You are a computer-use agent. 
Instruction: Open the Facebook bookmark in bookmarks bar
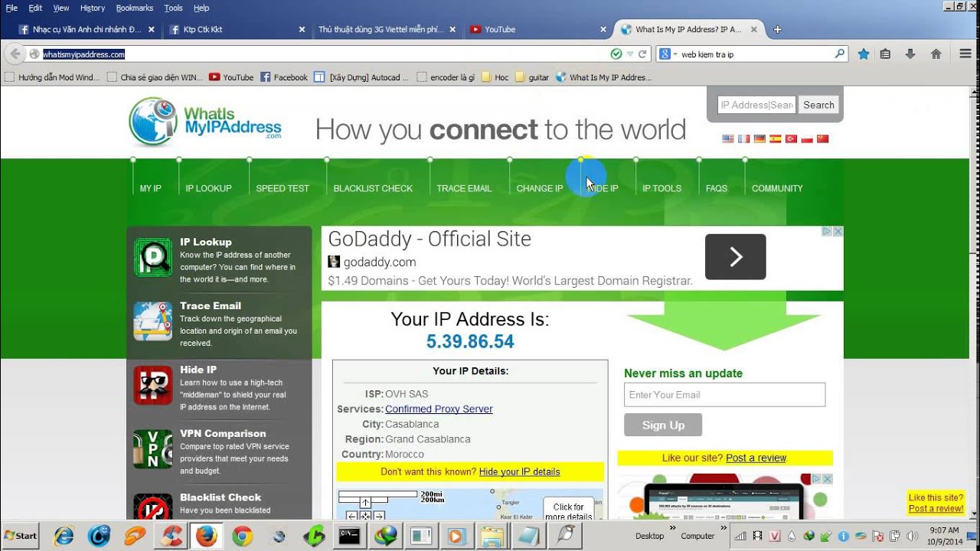284,77
